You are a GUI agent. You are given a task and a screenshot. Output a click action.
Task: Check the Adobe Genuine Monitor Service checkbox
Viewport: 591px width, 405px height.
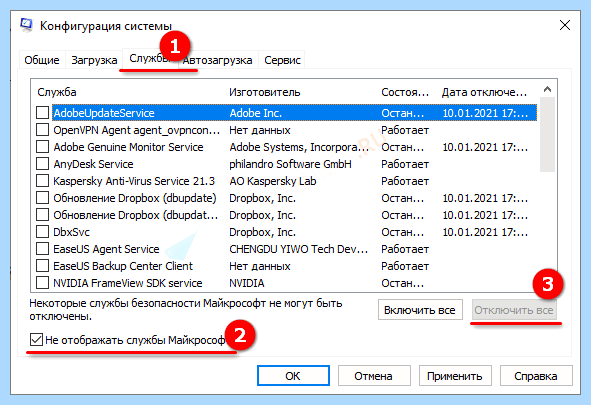[x=42, y=147]
